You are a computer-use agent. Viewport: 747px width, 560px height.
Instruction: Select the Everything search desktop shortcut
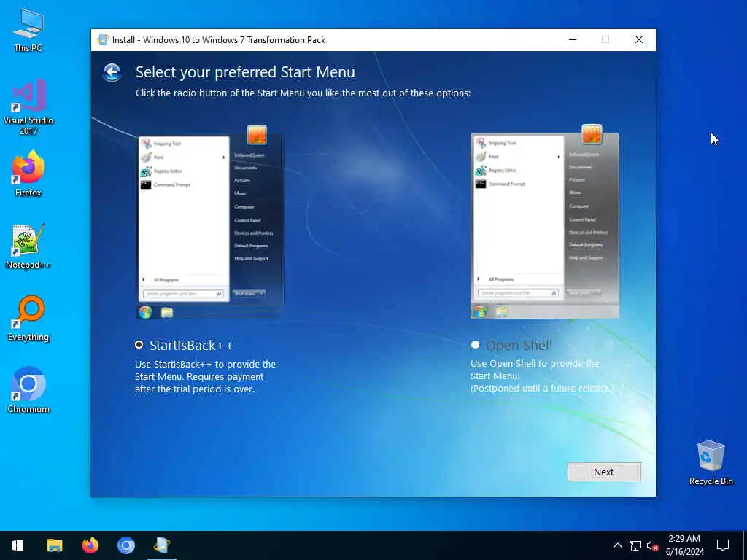click(x=28, y=319)
